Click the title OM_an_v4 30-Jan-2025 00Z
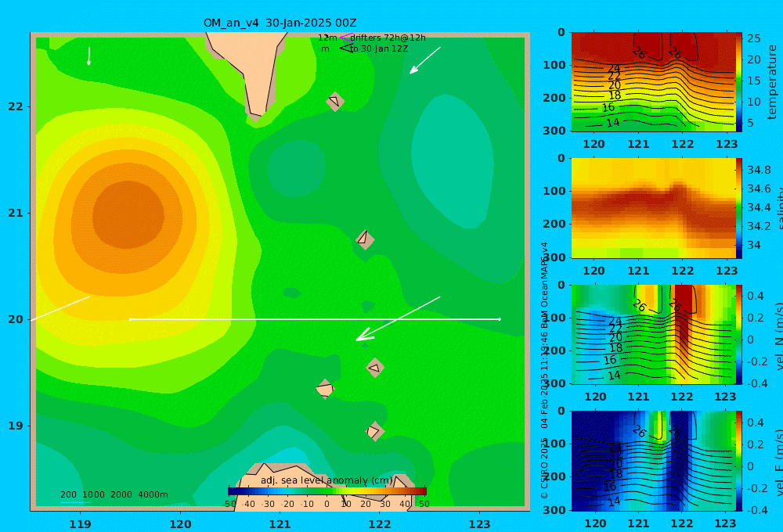The width and height of the screenshot is (783, 532). [x=280, y=23]
